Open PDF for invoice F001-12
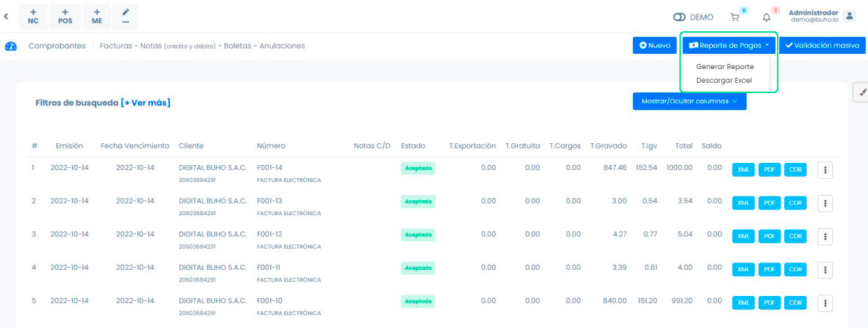Screen dimensions: 868x328 pyautogui.click(x=770, y=236)
